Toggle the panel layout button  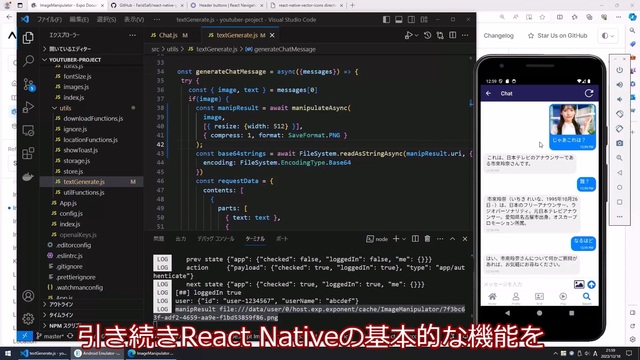coord(399,20)
